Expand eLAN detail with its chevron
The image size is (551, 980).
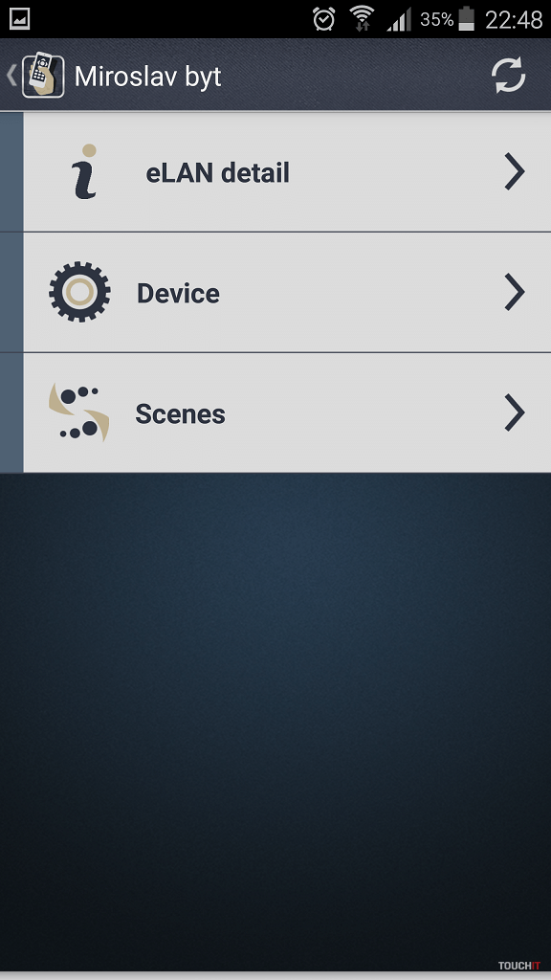coord(514,172)
